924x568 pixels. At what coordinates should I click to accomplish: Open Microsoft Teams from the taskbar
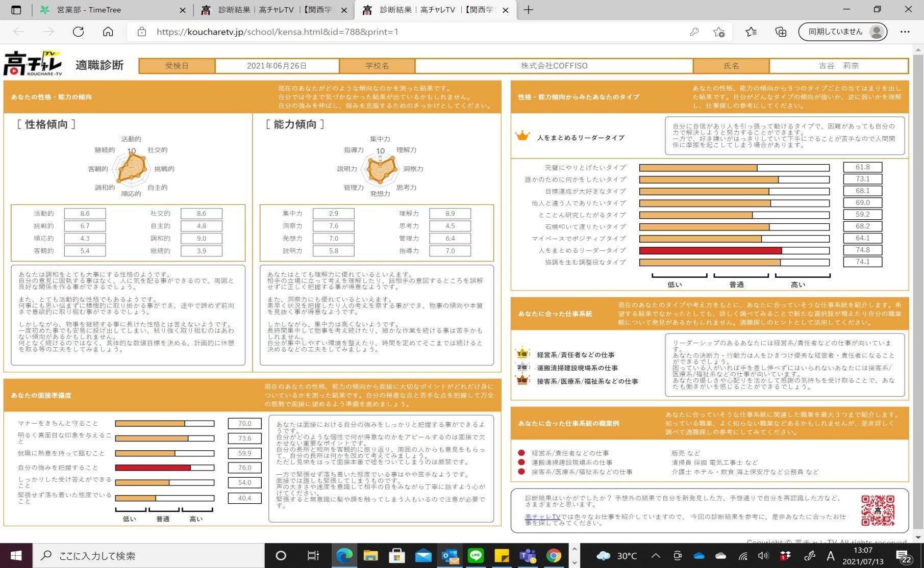coord(528,555)
